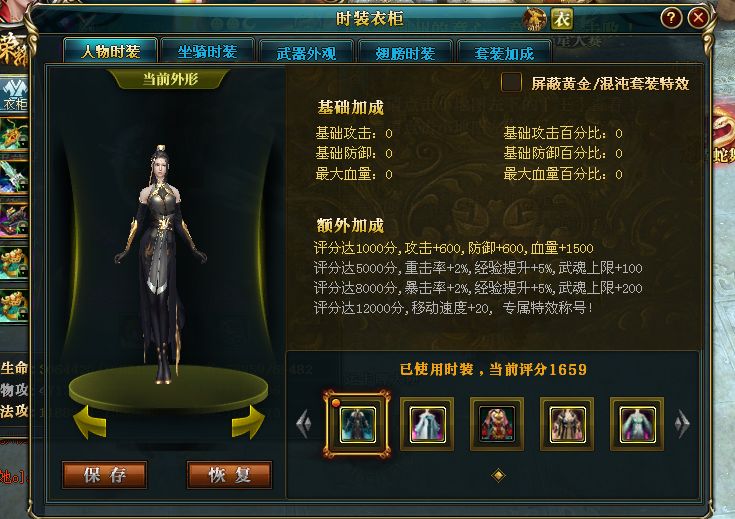The width and height of the screenshot is (735, 519).
Task: Choose the brown robe costume icon
Action: (567, 425)
